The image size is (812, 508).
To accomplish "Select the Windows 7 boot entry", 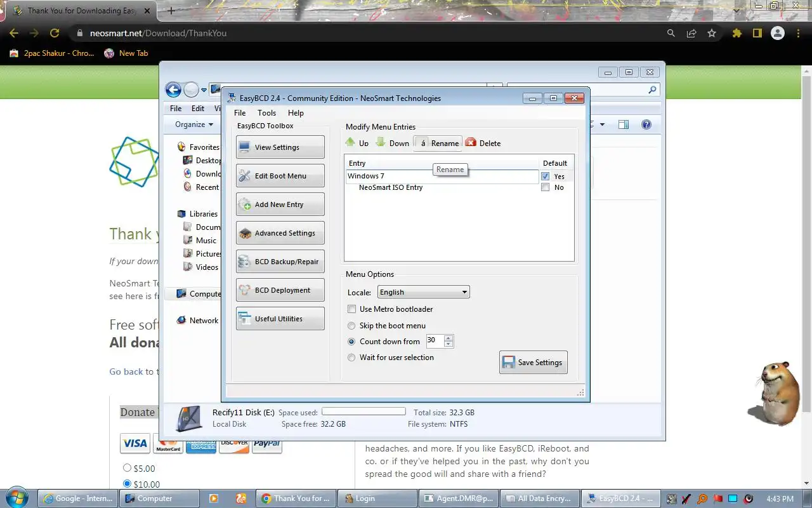I will (x=442, y=177).
